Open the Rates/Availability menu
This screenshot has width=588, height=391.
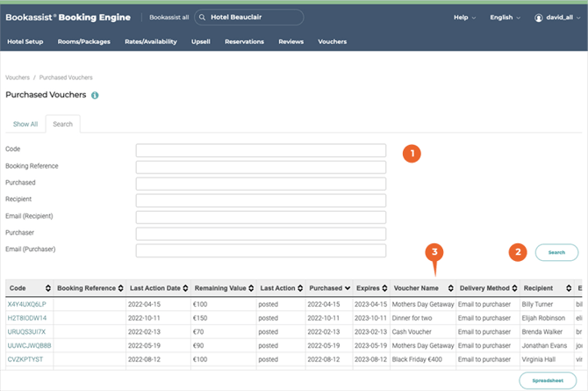pos(150,41)
